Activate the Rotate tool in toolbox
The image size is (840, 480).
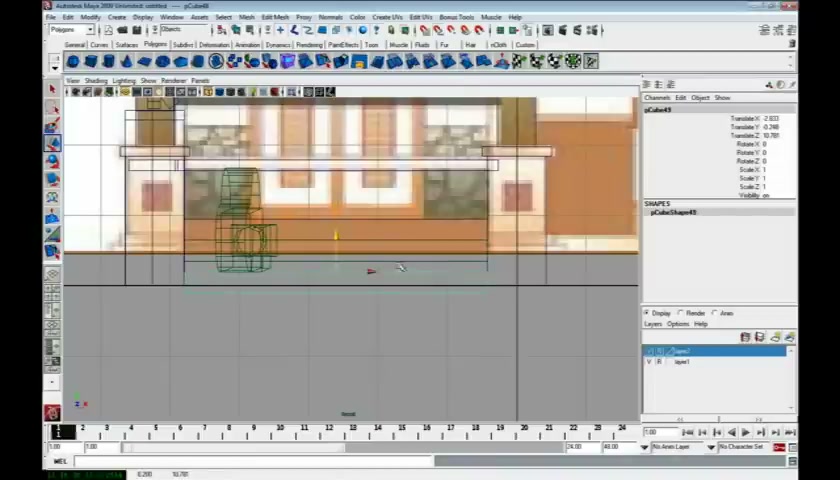pyautogui.click(x=52, y=161)
